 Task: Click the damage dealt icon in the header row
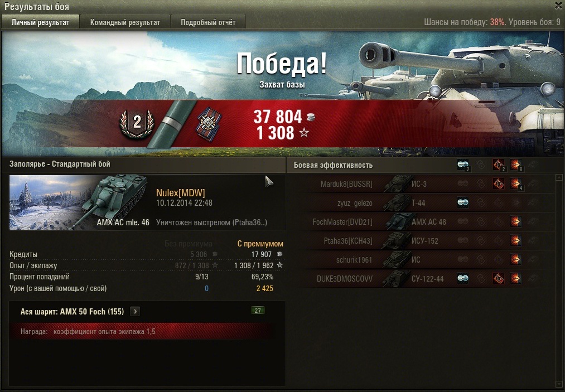[516, 165]
